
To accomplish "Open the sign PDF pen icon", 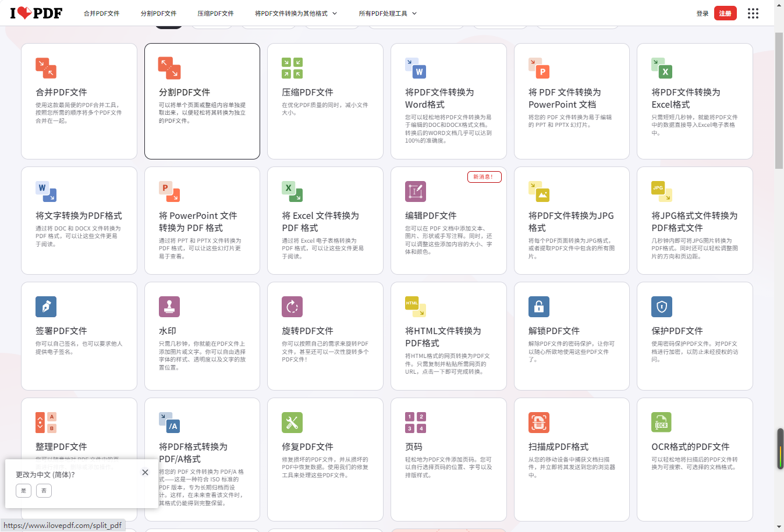I will 46,307.
